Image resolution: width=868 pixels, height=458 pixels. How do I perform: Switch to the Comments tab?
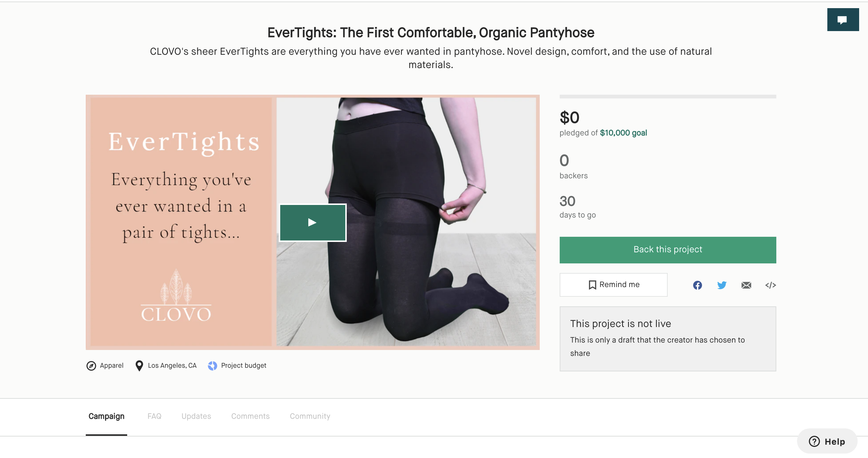click(x=250, y=416)
